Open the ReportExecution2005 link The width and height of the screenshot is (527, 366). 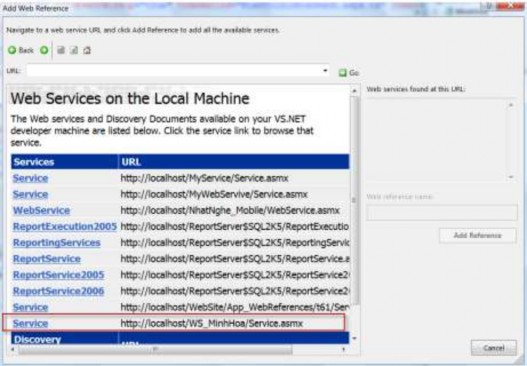click(x=65, y=227)
